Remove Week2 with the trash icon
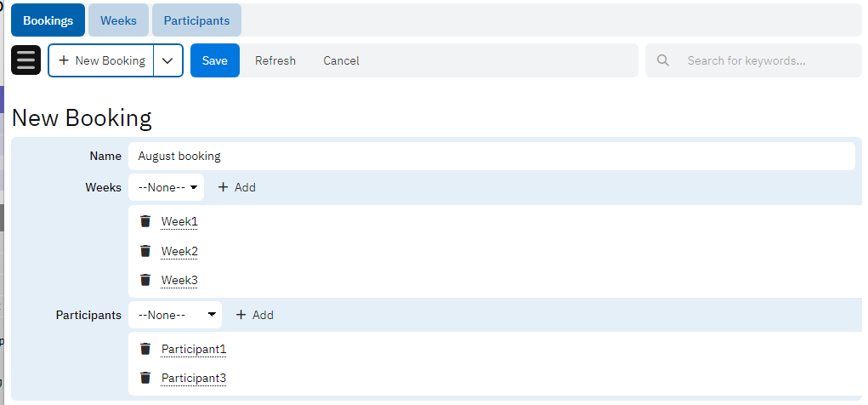Screen dimensions: 868x405 click(145, 251)
